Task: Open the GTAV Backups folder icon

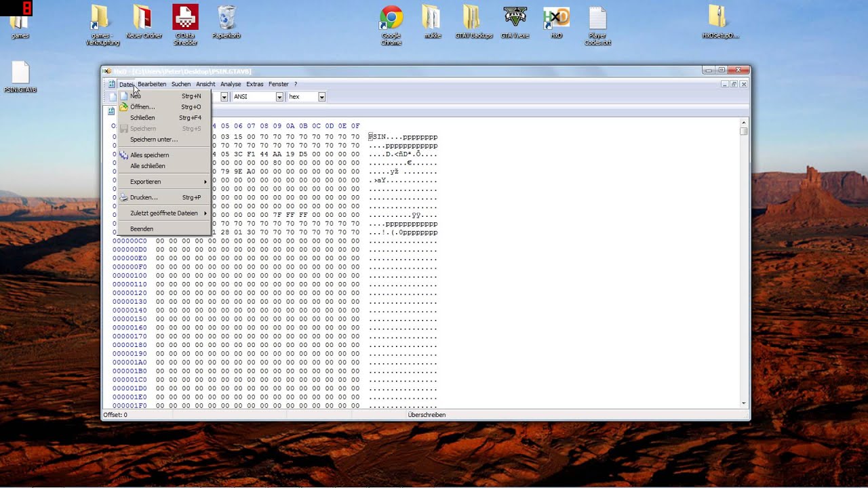Action: [x=473, y=22]
